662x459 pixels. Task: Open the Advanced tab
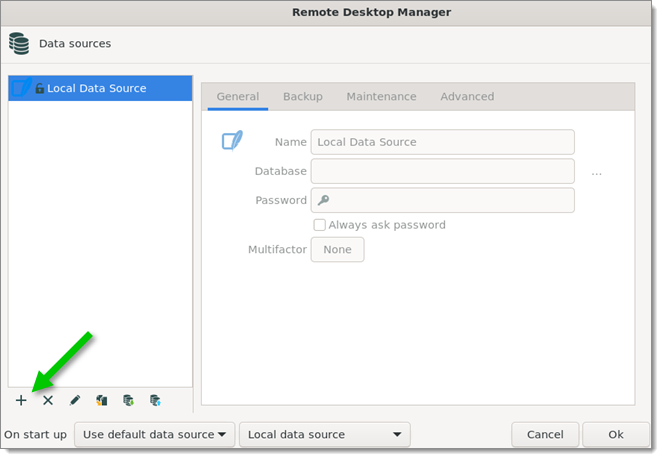pos(467,97)
